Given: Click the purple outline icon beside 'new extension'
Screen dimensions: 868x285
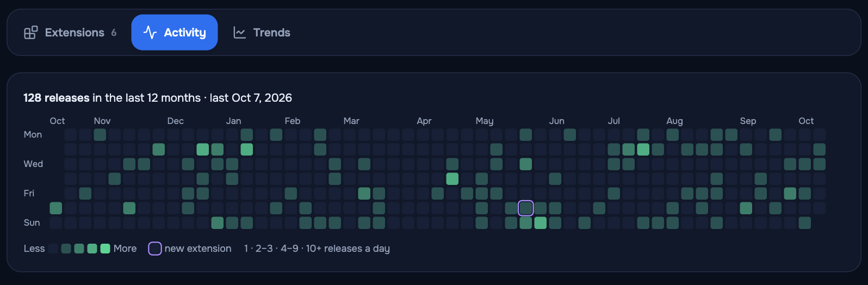Looking at the screenshot, I should (155, 249).
